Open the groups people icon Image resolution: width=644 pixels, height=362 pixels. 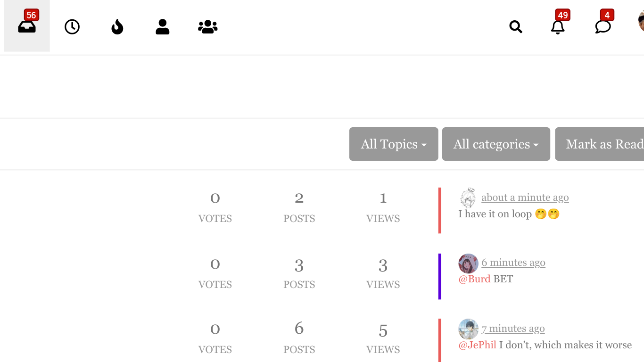pos(207,27)
